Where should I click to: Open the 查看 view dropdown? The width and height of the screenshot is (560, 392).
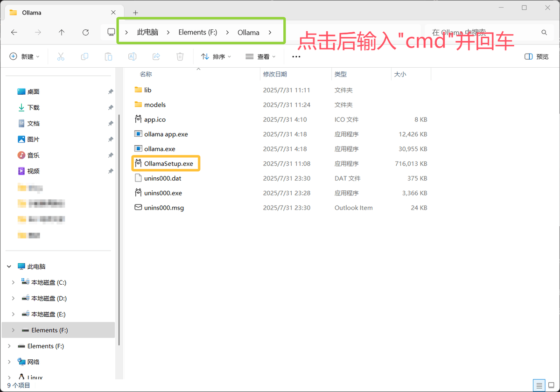(x=260, y=56)
